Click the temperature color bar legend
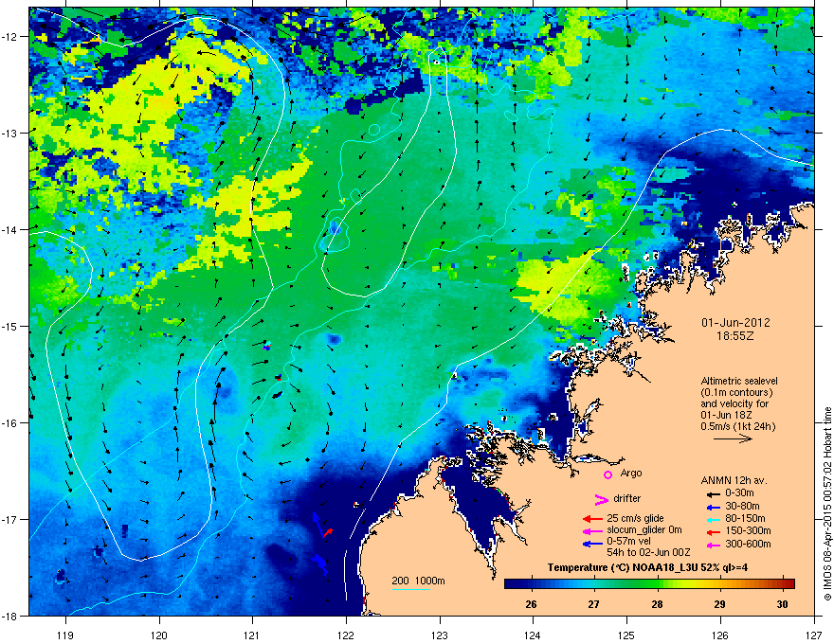This screenshot has width=834, height=644. tap(649, 584)
